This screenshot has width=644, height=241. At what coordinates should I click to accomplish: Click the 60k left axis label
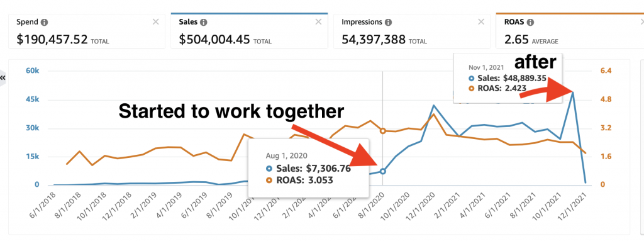33,70
